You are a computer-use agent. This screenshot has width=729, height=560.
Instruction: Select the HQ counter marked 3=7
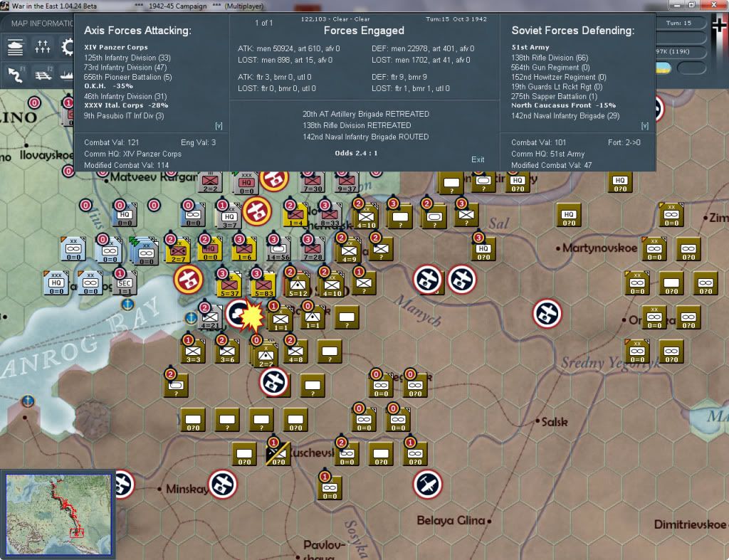[x=229, y=218]
